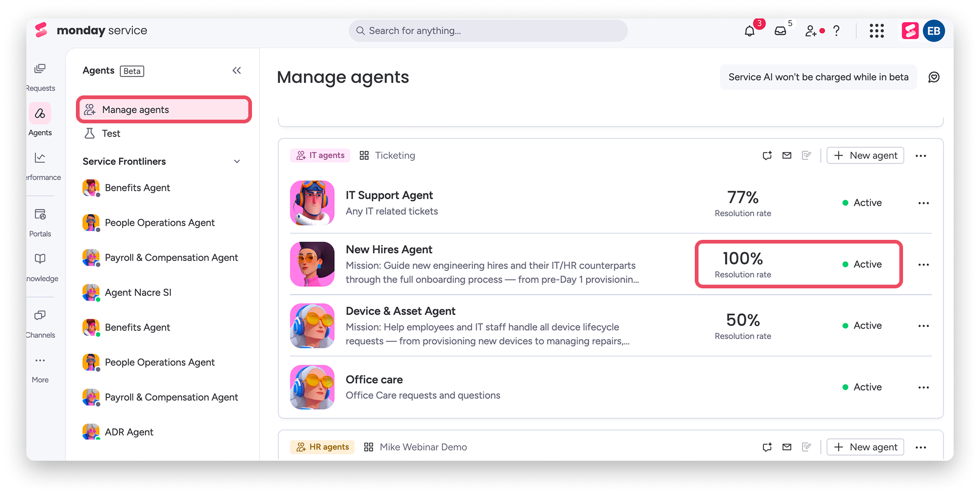Select Agents in the left rail
The height and width of the screenshot is (495, 980).
40,120
